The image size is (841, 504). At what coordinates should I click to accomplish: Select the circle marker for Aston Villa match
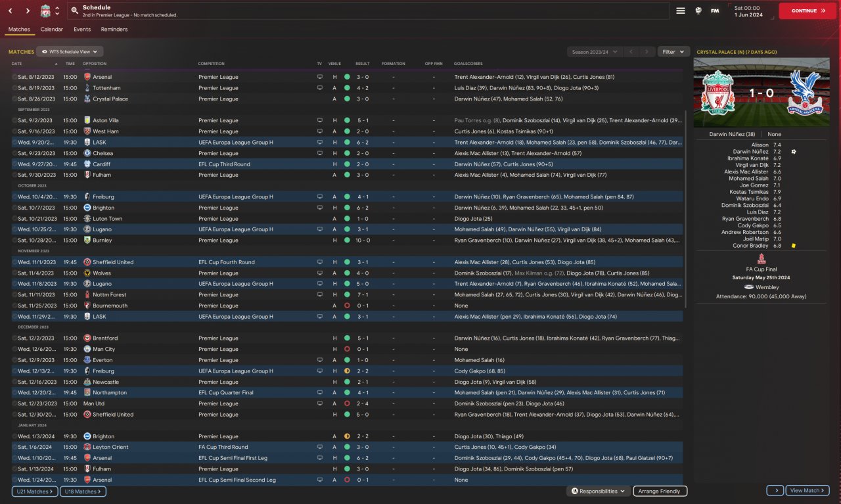click(x=14, y=120)
